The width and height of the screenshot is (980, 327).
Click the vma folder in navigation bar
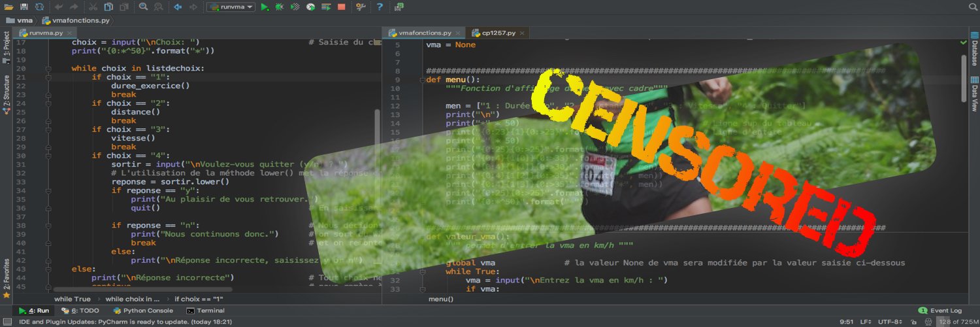[x=19, y=20]
